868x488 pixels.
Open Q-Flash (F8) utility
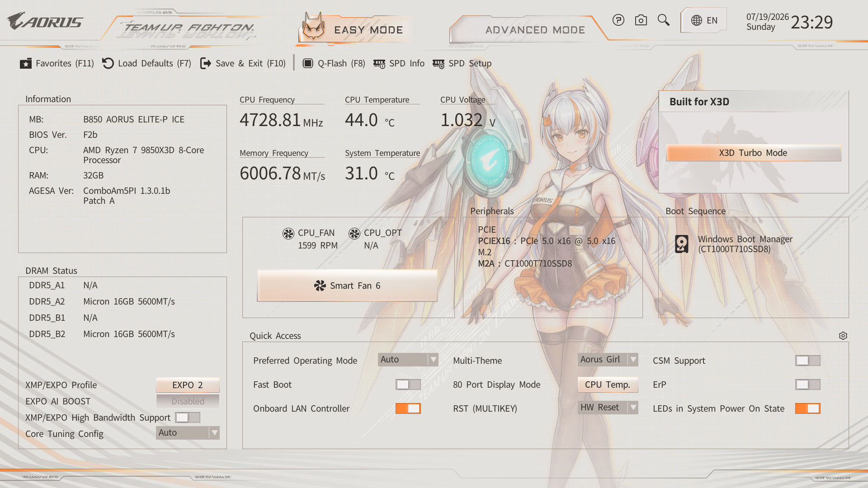pyautogui.click(x=334, y=63)
